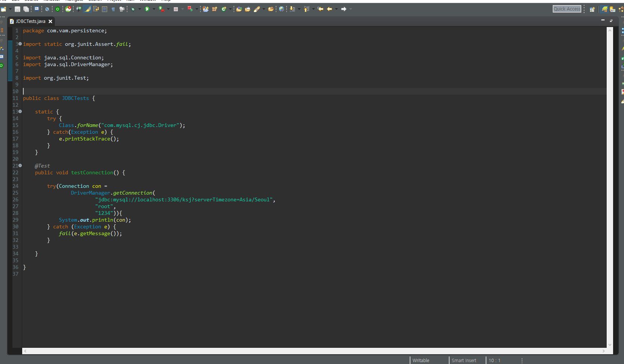Image resolution: width=624 pixels, height=364 pixels.
Task: Click the horizontal scrollbar right arrow
Action: 604,351
